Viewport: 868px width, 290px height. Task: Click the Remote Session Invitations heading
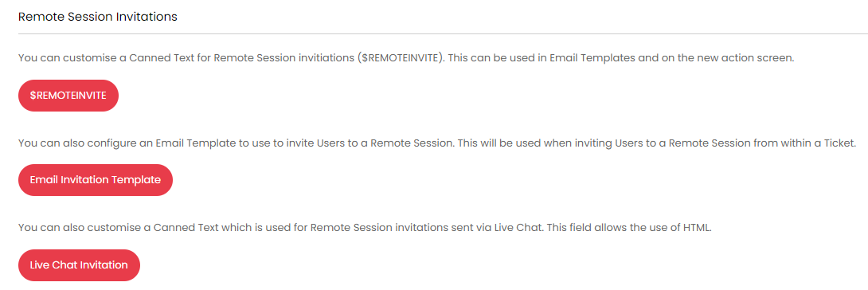click(98, 17)
